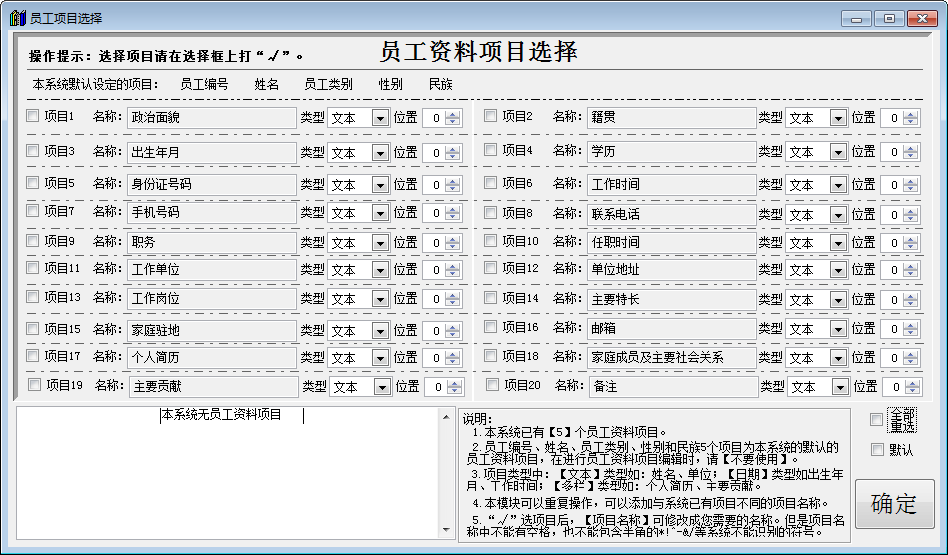948x555 pixels.
Task: Check the 项目13 工作岗位 checkbox
Action: tap(33, 297)
